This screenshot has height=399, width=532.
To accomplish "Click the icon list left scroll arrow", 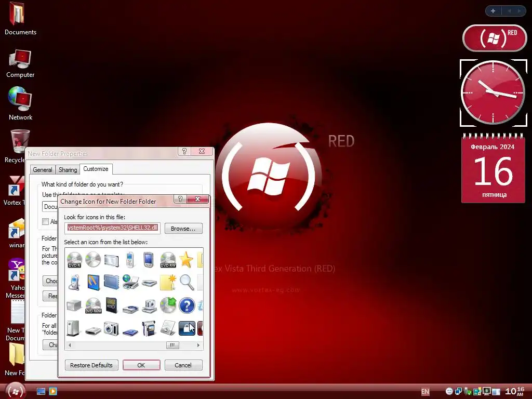I will (70, 345).
